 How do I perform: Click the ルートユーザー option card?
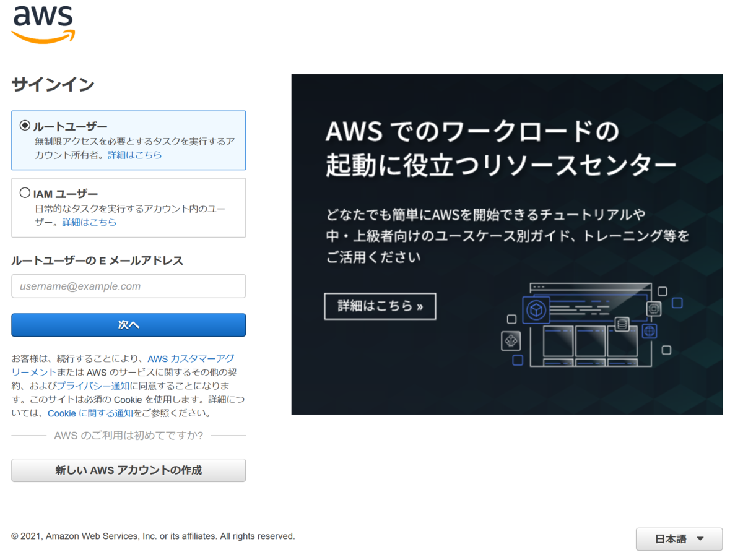pos(128,140)
